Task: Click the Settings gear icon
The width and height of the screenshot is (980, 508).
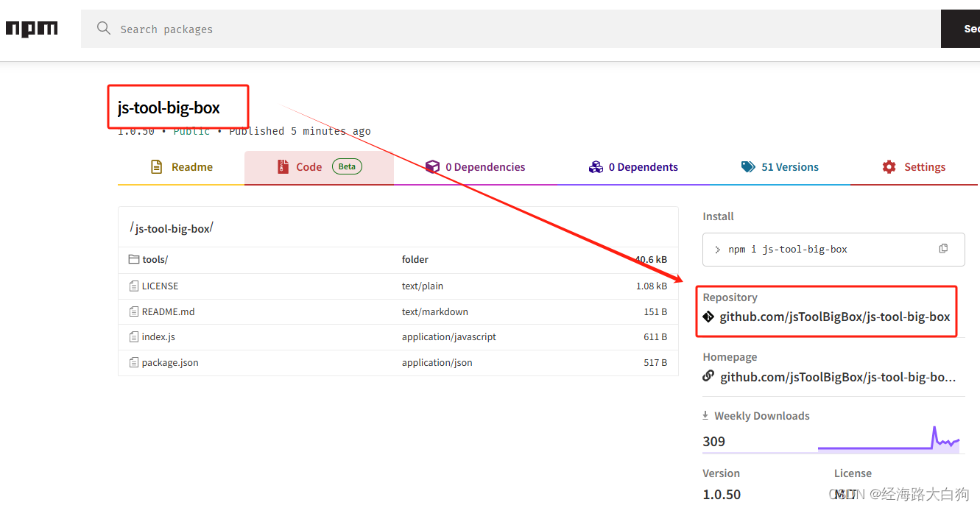Action: click(x=889, y=167)
